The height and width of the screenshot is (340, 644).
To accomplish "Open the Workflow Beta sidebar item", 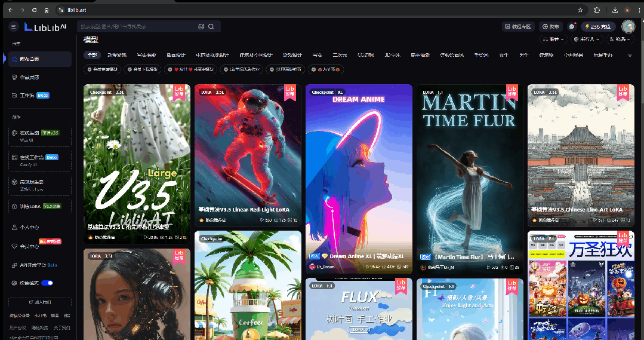I will pos(40,95).
